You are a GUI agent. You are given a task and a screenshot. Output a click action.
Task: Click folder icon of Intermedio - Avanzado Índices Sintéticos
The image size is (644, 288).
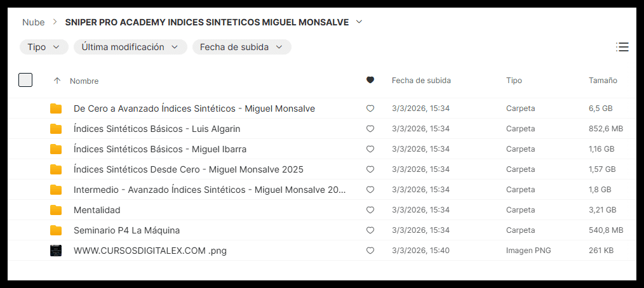coord(56,190)
